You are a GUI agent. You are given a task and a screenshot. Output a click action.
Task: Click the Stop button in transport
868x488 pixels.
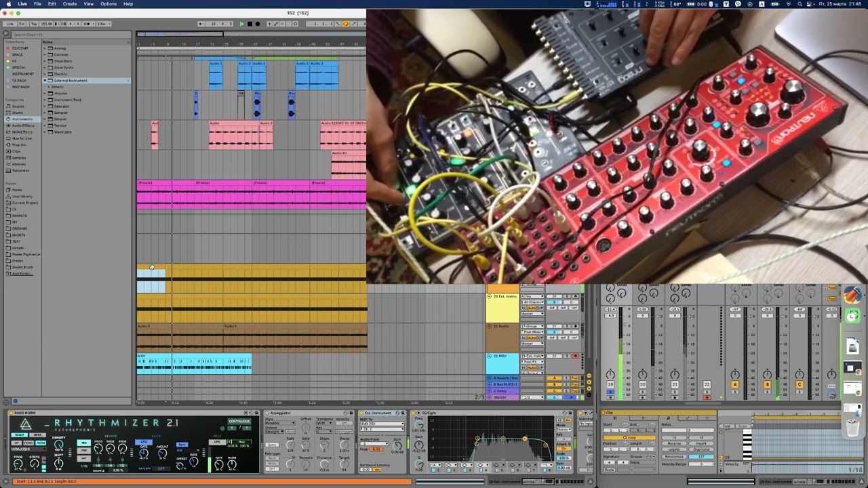click(x=250, y=24)
